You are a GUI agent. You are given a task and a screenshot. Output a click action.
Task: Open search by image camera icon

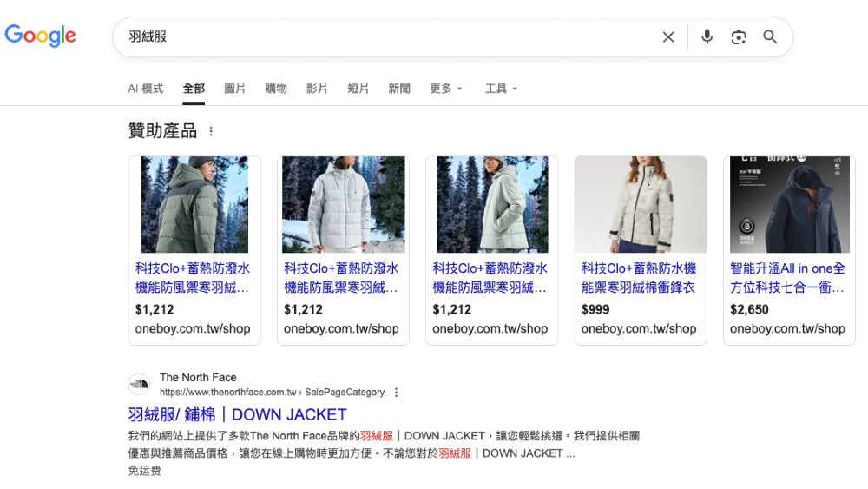coord(739,37)
